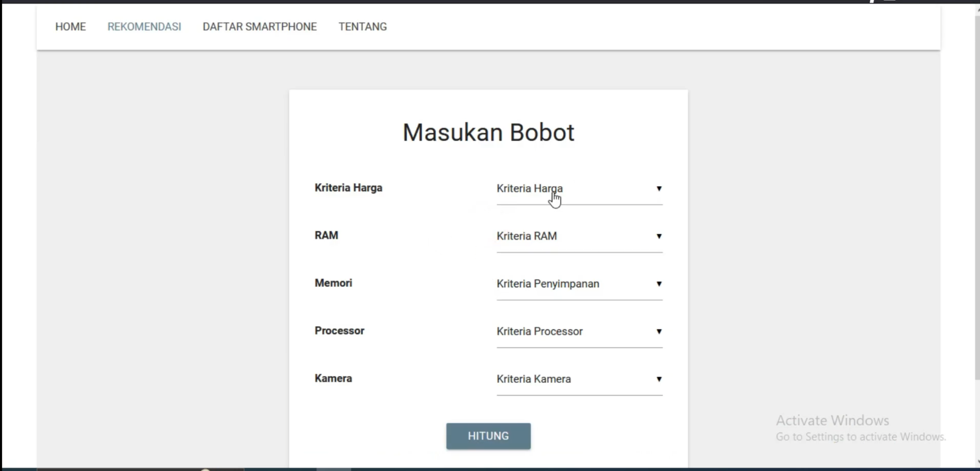This screenshot has height=471, width=980.
Task: Open DAFTAR SMARTPHONE in navbar
Action: [260, 27]
